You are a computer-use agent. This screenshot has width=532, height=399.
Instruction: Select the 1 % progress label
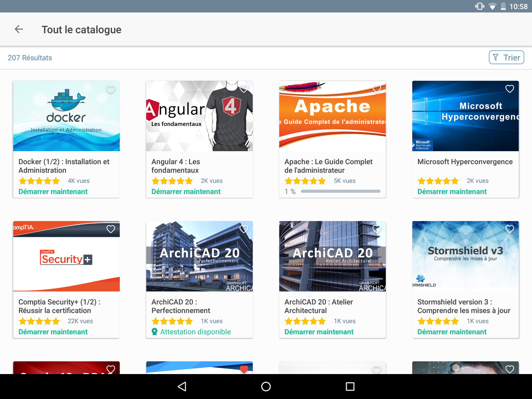pyautogui.click(x=290, y=191)
